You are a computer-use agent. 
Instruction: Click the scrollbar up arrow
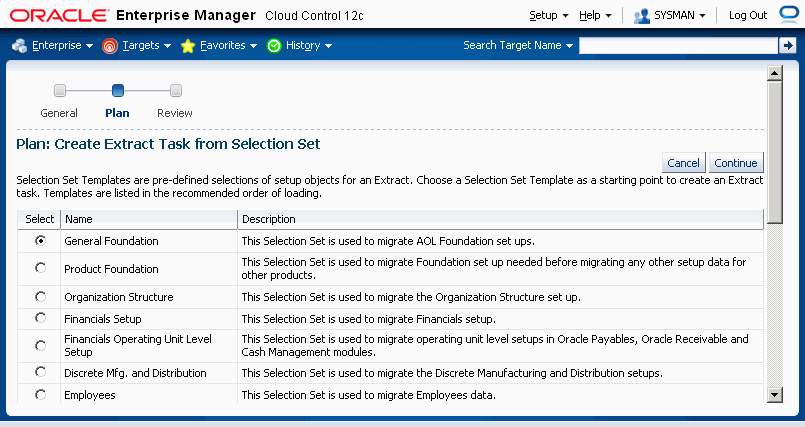(x=774, y=73)
